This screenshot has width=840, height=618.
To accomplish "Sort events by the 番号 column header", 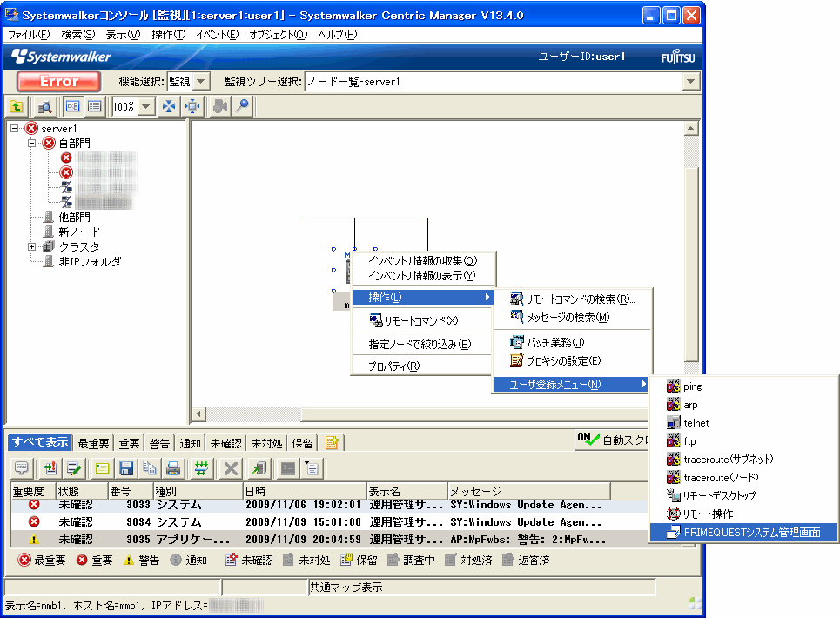I will click(x=131, y=491).
